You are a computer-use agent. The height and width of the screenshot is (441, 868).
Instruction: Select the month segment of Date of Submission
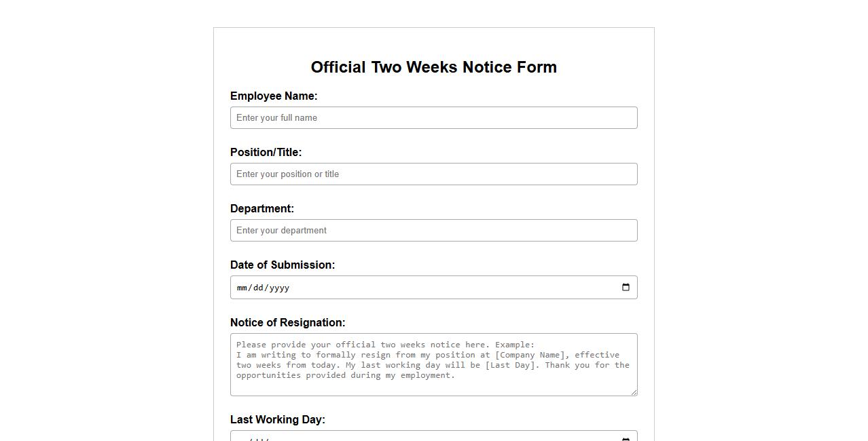[x=242, y=287]
